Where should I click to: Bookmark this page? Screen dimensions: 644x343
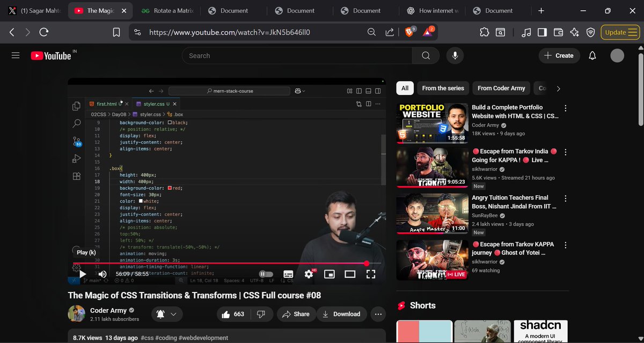[x=116, y=32]
